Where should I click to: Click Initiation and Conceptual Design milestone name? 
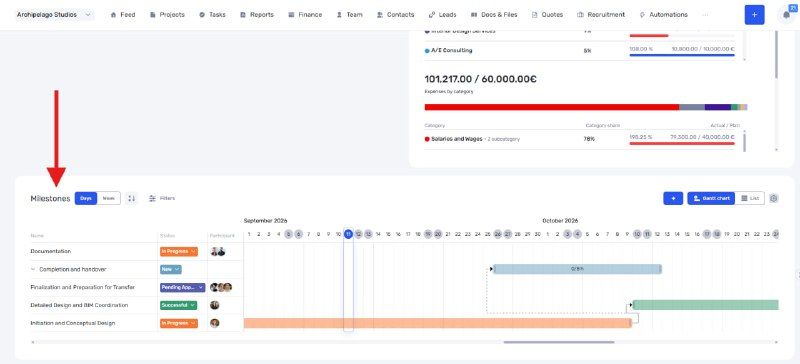click(72, 323)
